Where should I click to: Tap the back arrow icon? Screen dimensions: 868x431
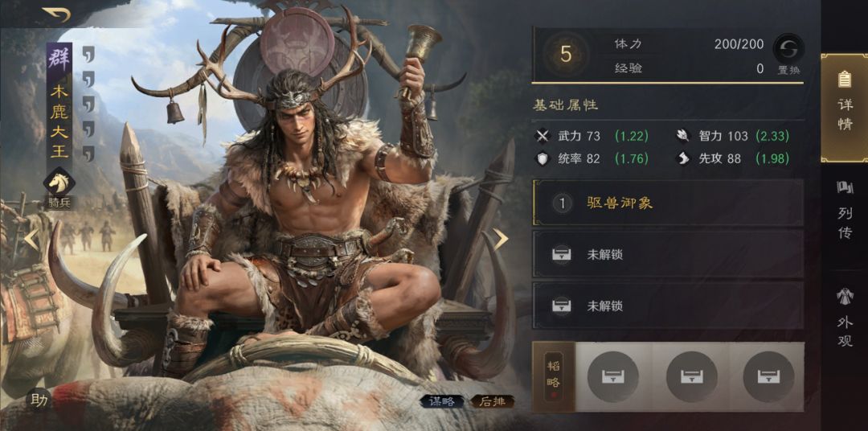[x=56, y=14]
